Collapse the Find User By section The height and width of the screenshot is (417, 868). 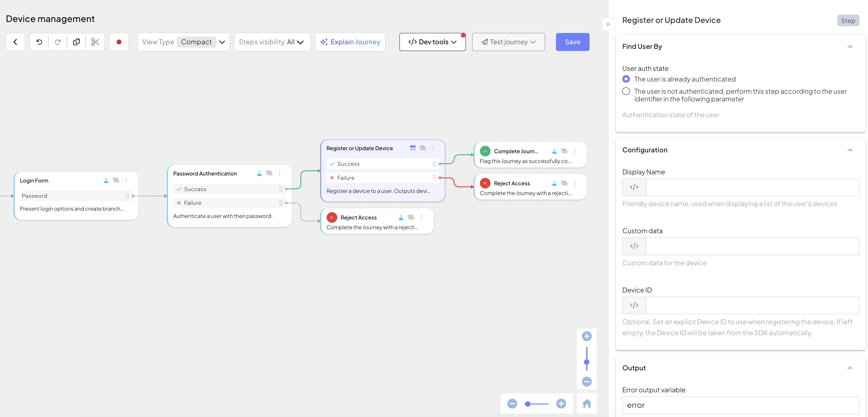point(850,46)
